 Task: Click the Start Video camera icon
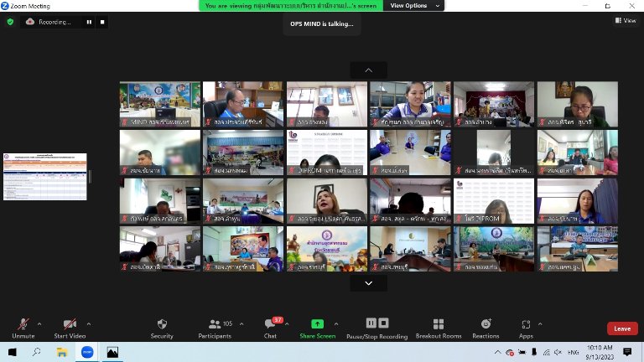tap(70, 324)
